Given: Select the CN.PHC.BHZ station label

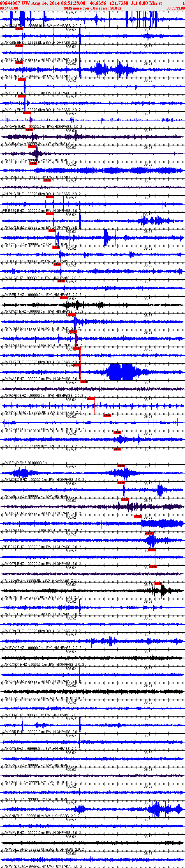Looking at the screenshot, I should pos(13,194).
